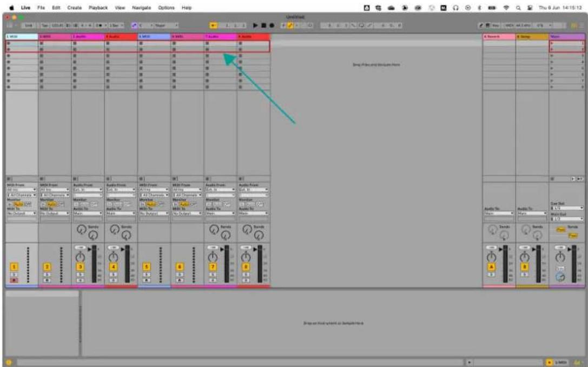Viewport: 588px width, 367px height.
Task: Open track 4 Audio To Main dropdown
Action: 121,213
